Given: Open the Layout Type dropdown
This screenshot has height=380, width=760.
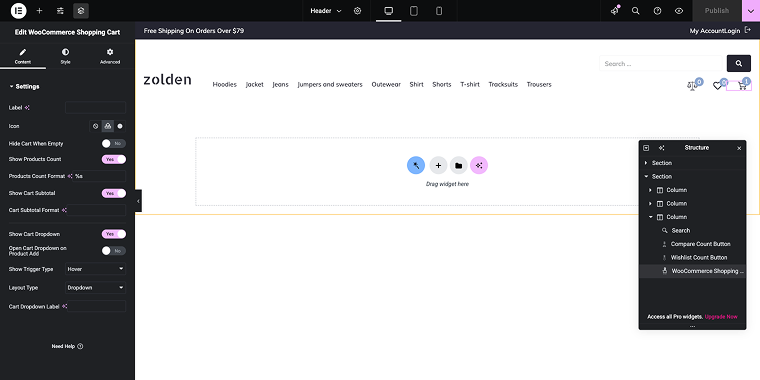Looking at the screenshot, I should click(x=95, y=287).
